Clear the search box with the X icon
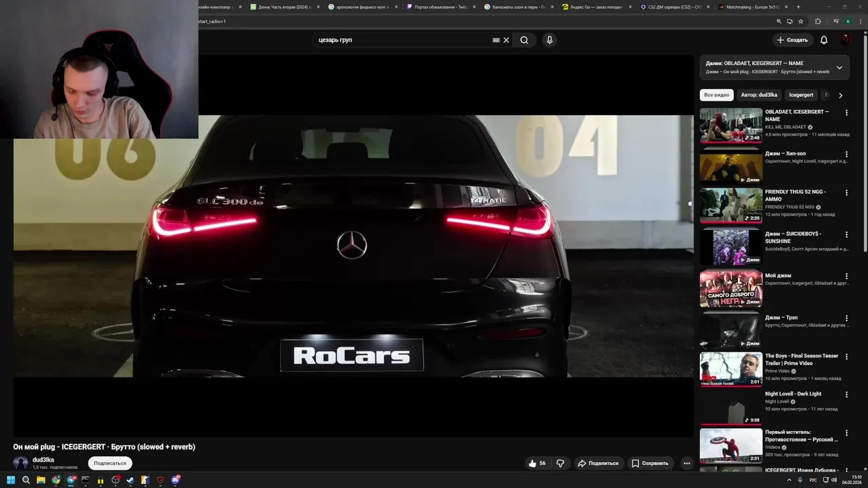 [x=506, y=40]
